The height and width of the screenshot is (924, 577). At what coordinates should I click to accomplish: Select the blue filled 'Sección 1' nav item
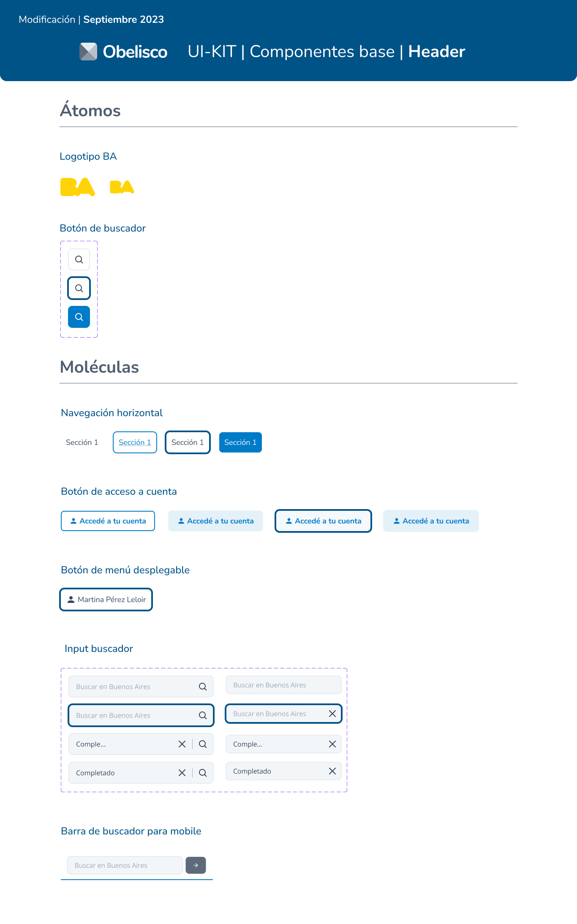click(240, 442)
